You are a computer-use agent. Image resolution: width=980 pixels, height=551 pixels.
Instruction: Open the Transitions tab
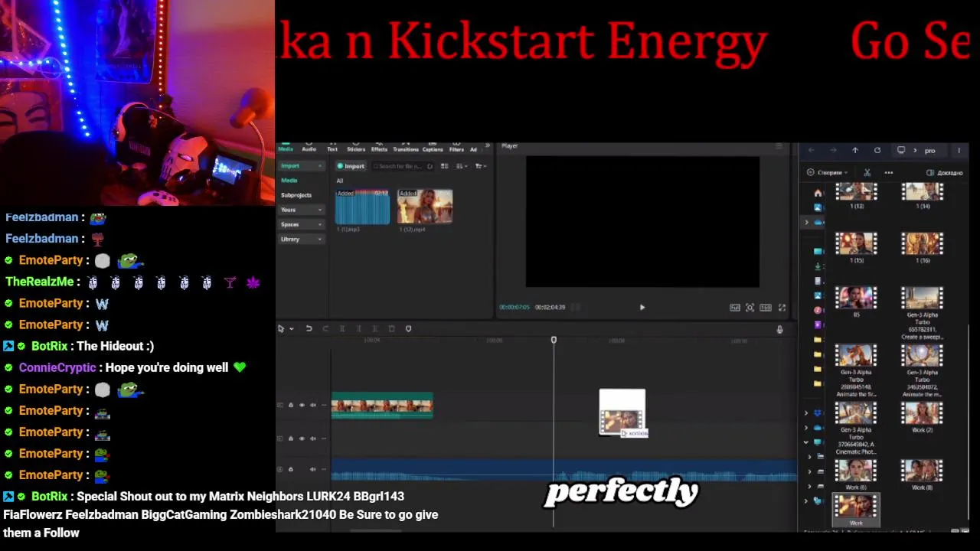pos(406,148)
